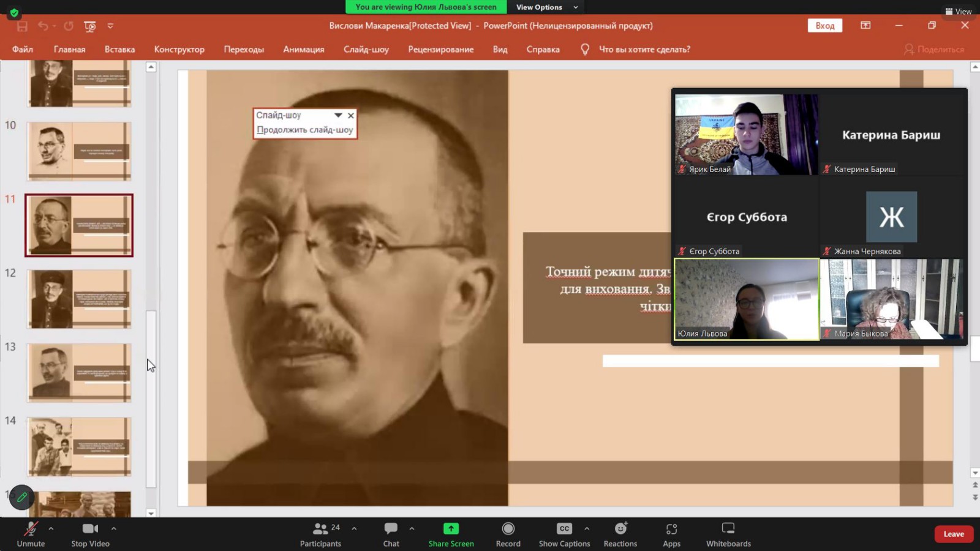Image resolution: width=980 pixels, height=551 pixels.
Task: Switch to the Вставка ribbon tab
Action: 119,50
